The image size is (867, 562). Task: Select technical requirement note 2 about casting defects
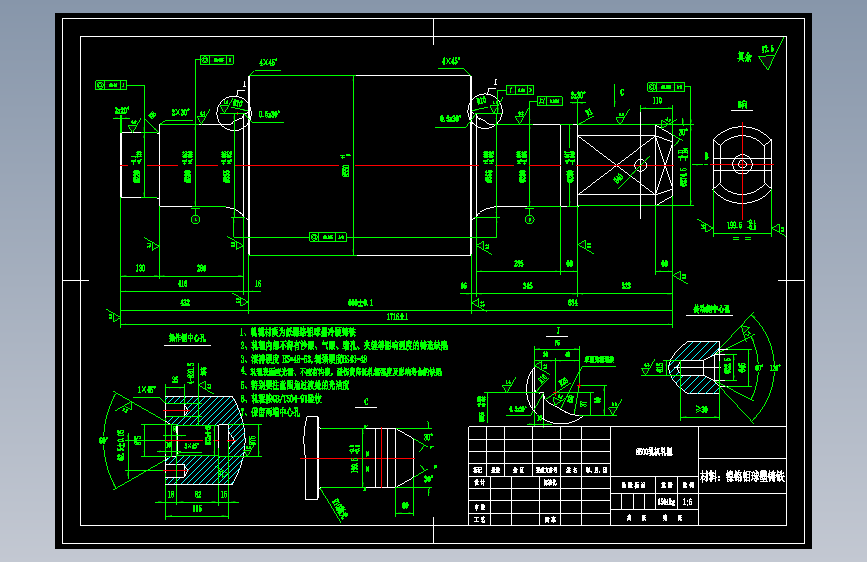point(344,346)
